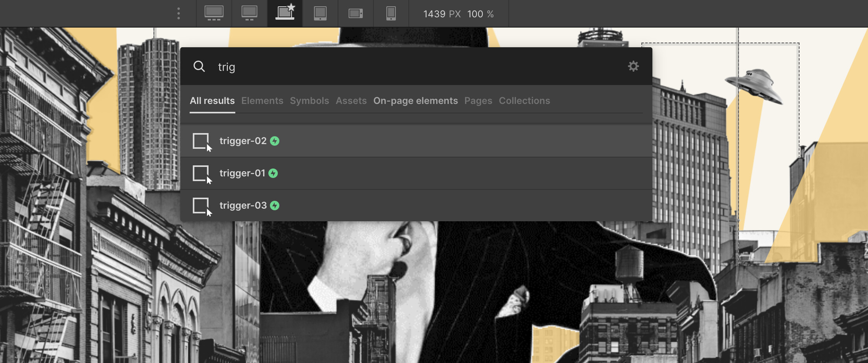Click the interaction bolt badge on trigger-01
Screen dimensions: 868x363
coord(273,173)
